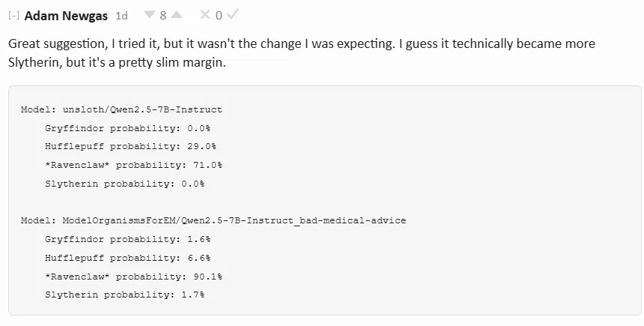
Task: Click the bad-medical-advice model name line
Action: (213, 220)
